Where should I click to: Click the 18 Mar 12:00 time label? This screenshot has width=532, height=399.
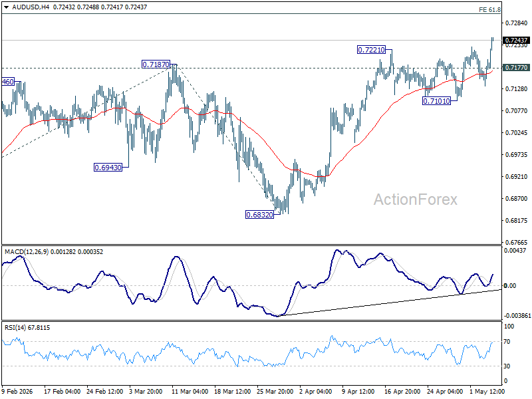[x=233, y=391]
